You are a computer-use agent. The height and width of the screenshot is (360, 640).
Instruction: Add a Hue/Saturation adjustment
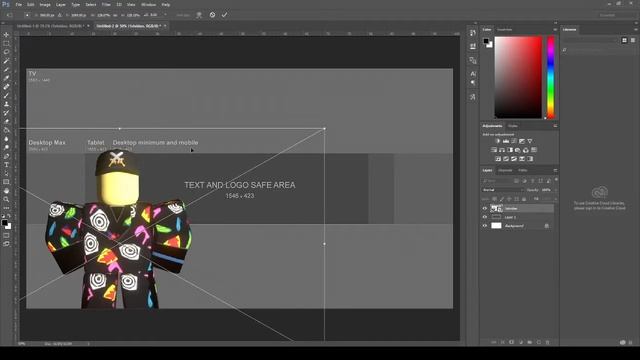click(494, 150)
